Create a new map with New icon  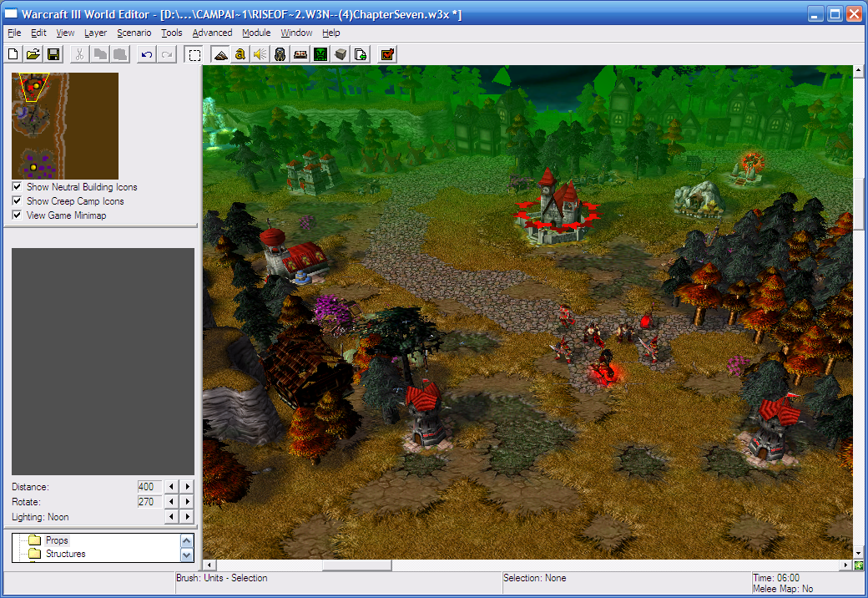point(13,54)
